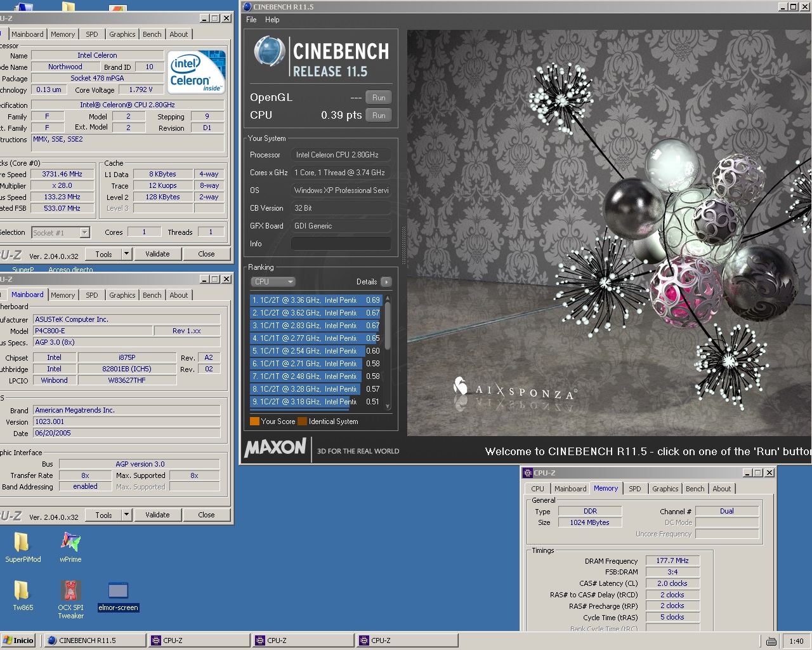Click the BIOS date 06/20/2005 field

[x=126, y=433]
